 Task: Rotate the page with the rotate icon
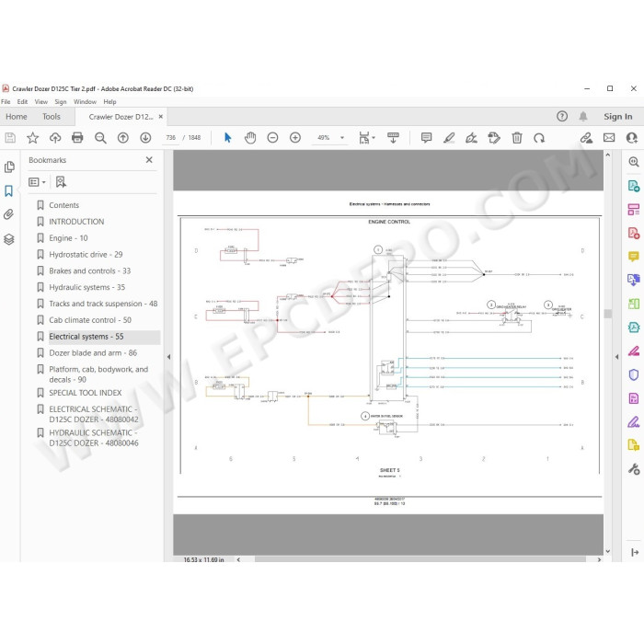coord(539,138)
